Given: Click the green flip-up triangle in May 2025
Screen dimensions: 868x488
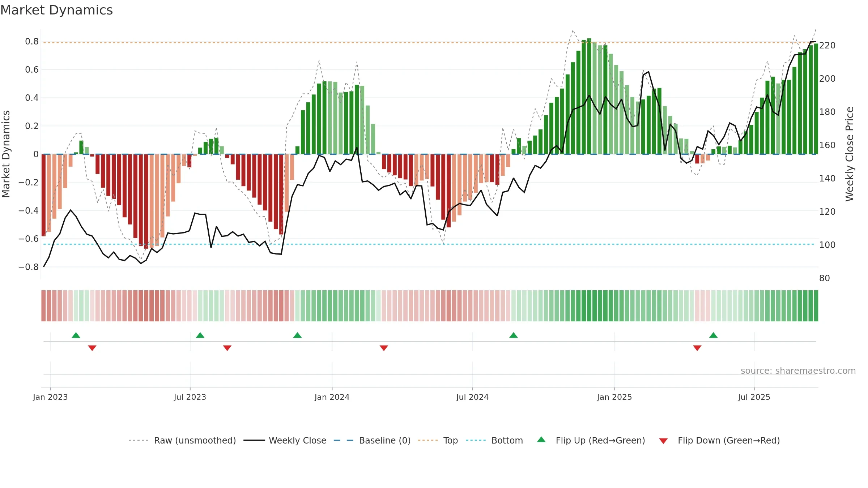Looking at the screenshot, I should click(714, 335).
